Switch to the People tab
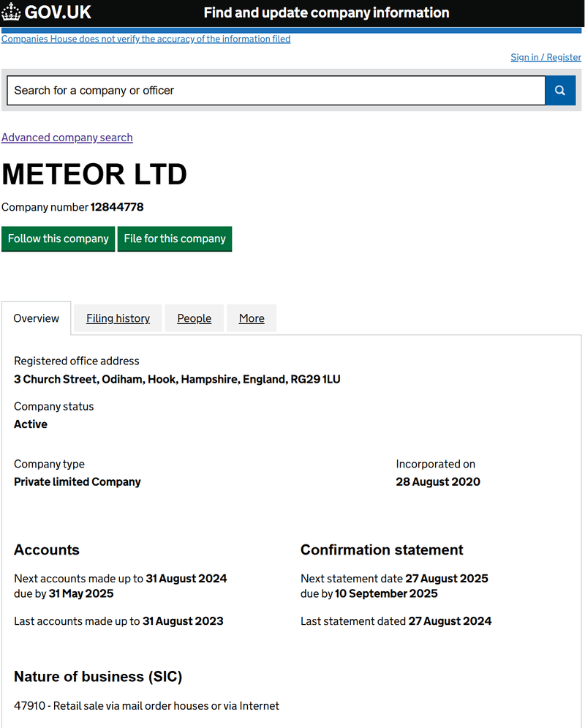The height and width of the screenshot is (728, 585). point(195,318)
